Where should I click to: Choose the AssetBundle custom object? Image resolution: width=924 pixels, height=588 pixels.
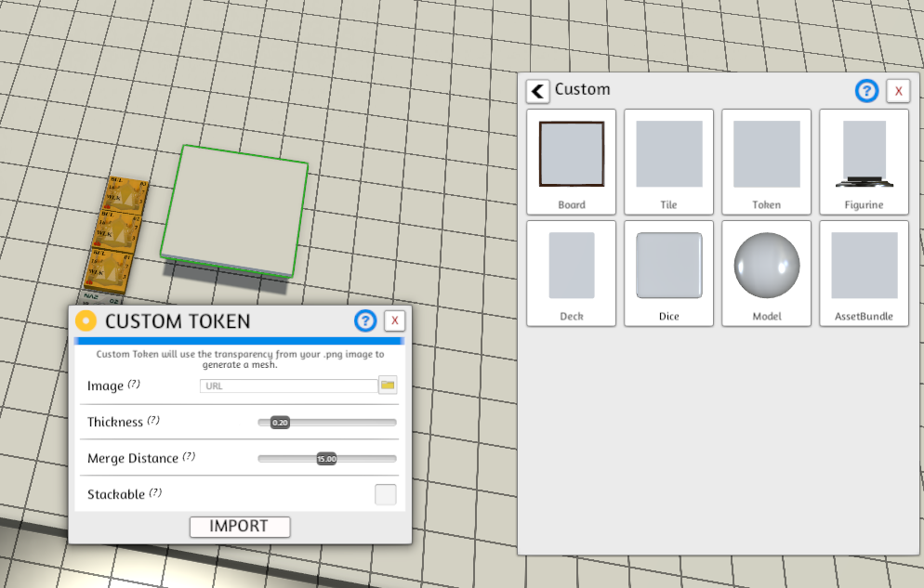[x=864, y=274]
